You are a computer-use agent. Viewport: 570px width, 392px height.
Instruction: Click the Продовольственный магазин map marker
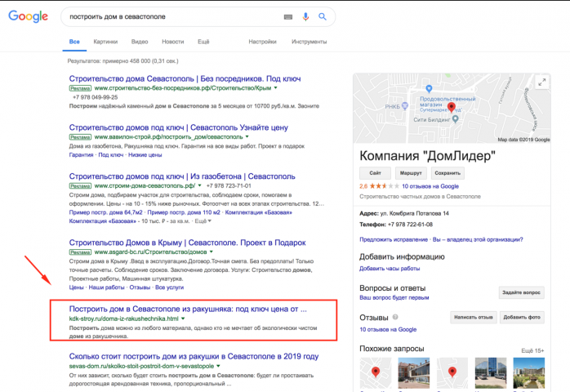[429, 88]
